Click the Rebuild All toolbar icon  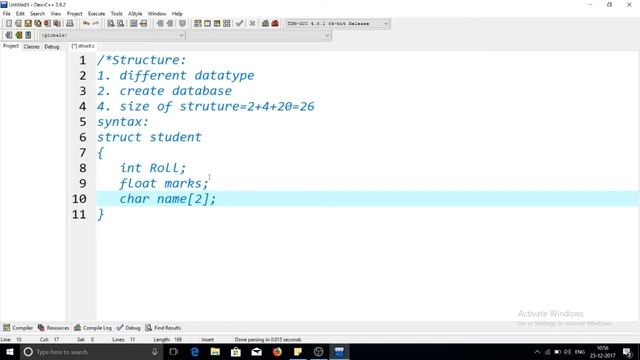227,24
